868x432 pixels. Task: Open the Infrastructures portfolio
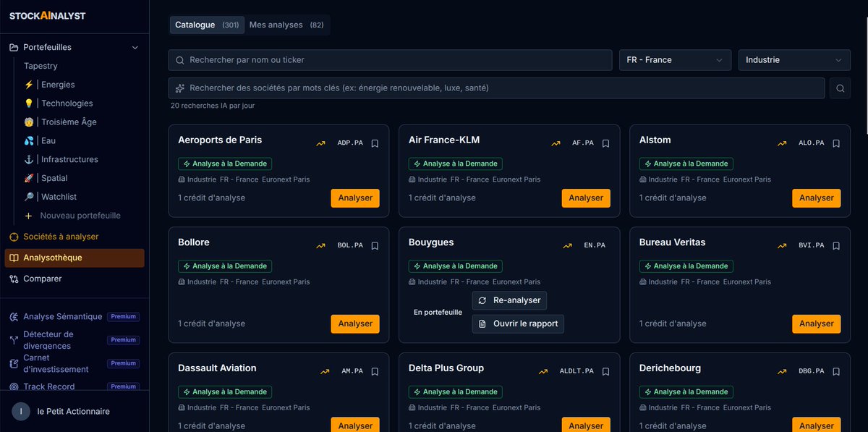pyautogui.click(x=61, y=160)
